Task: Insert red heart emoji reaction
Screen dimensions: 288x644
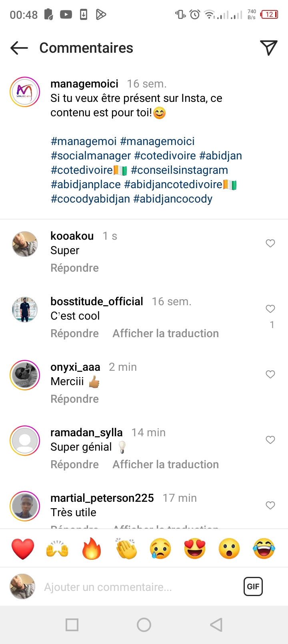Action: point(23,549)
